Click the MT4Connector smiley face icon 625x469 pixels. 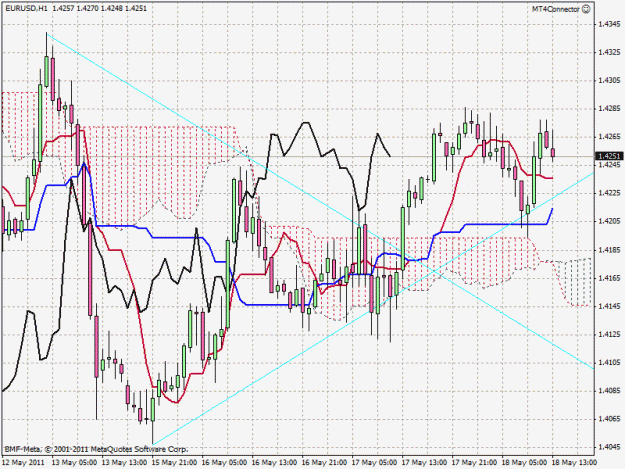[x=586, y=9]
